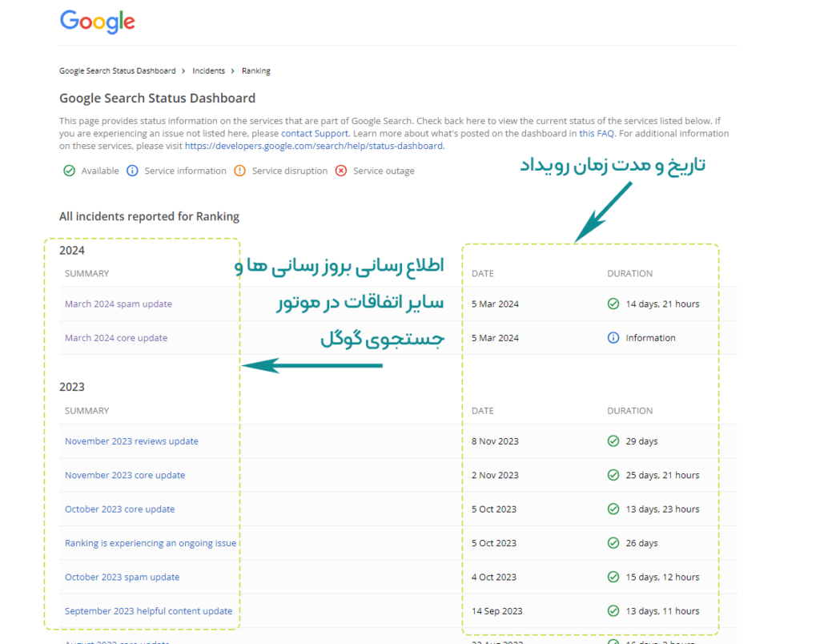
Task: Click the Available legend label
Action: tap(100, 171)
